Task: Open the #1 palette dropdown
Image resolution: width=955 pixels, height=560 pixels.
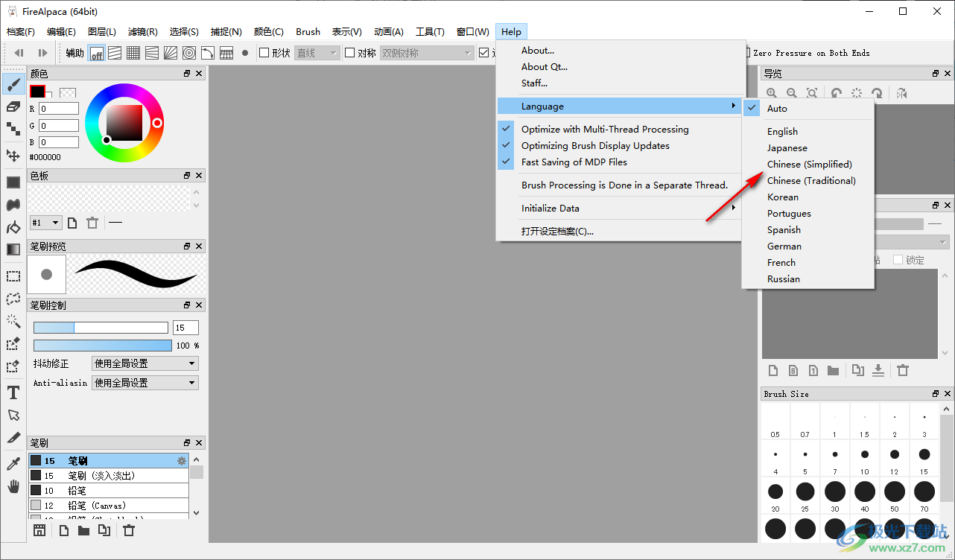Action: coord(45,223)
